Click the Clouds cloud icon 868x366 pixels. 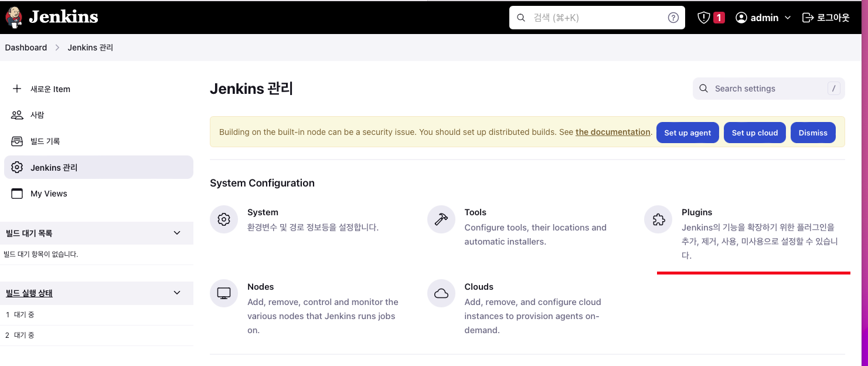click(441, 293)
